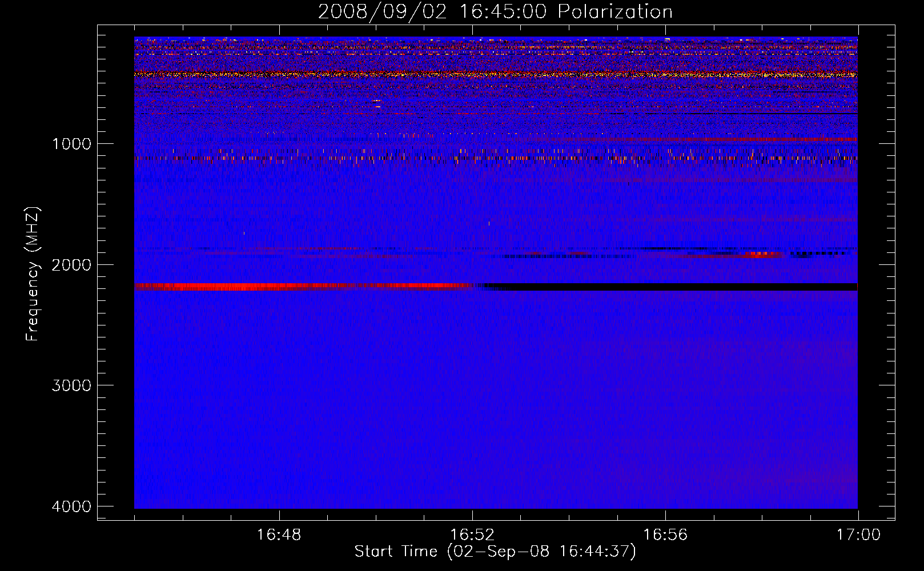Click the yellow-orange noise band near the spectrogram's top
The height and width of the screenshot is (571, 924).
496,74
